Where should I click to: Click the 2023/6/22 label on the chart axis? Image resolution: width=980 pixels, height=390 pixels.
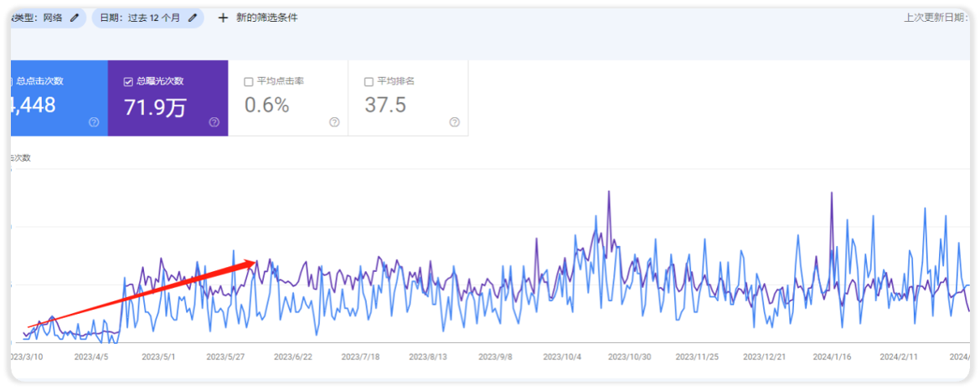(x=293, y=356)
